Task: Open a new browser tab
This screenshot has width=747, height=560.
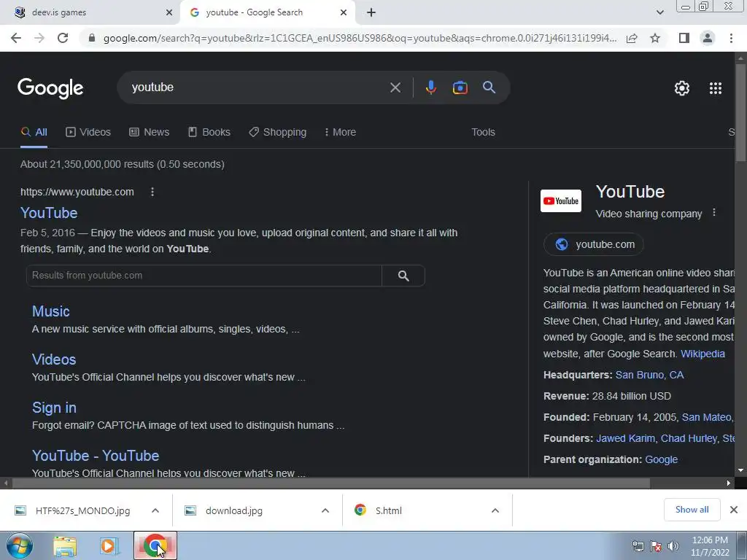Action: pyautogui.click(x=371, y=12)
